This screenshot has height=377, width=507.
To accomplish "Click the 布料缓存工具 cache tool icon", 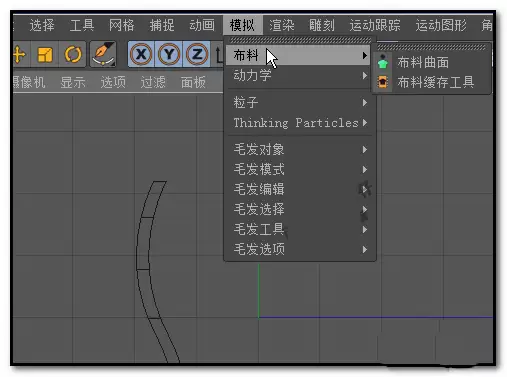I will click(383, 82).
